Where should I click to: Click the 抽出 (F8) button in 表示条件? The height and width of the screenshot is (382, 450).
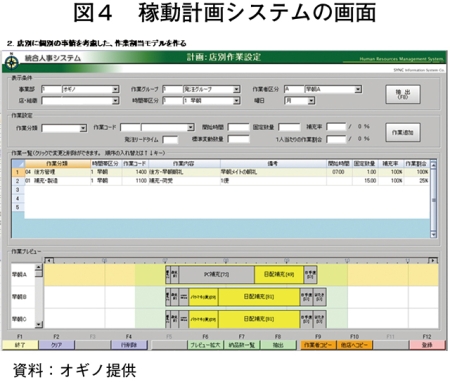403,94
